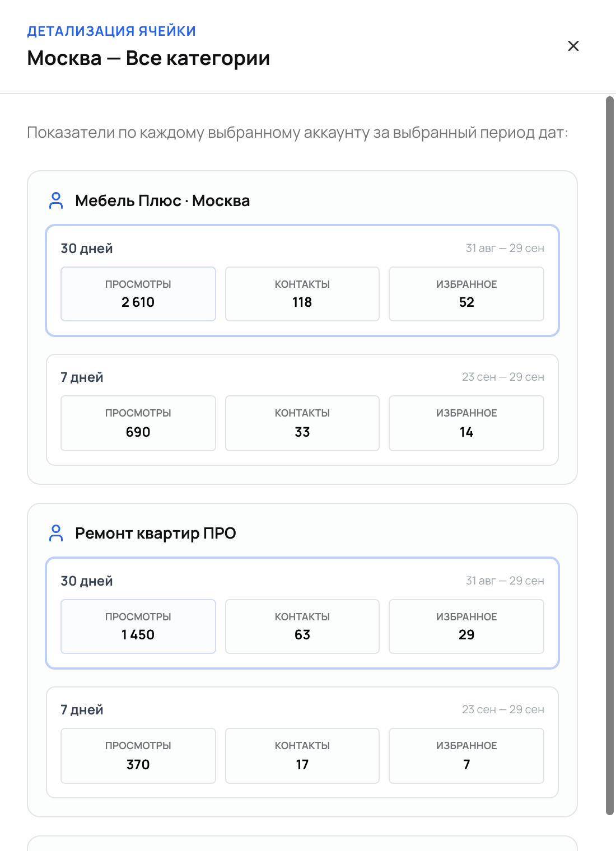Close the cell details dialog
616x851 pixels.
(573, 46)
